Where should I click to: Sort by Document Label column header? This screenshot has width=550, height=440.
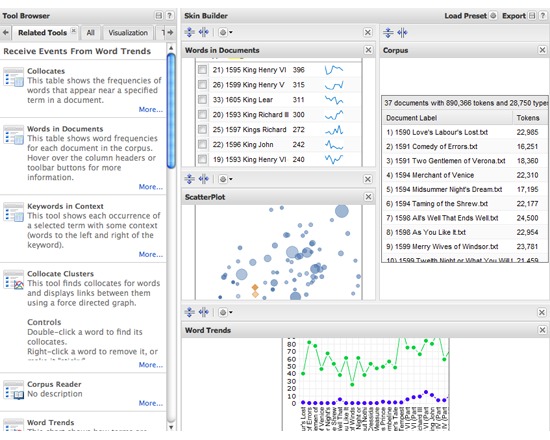[447, 118]
